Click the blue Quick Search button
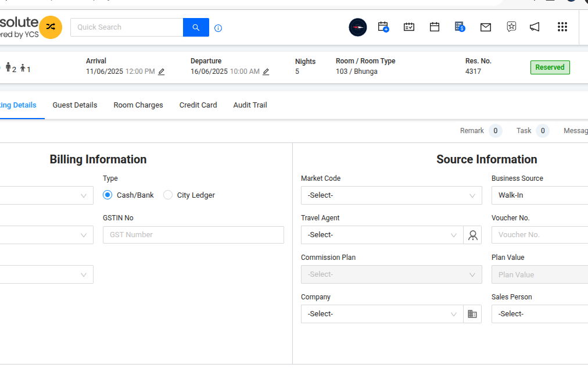The width and height of the screenshot is (588, 368). [x=196, y=27]
